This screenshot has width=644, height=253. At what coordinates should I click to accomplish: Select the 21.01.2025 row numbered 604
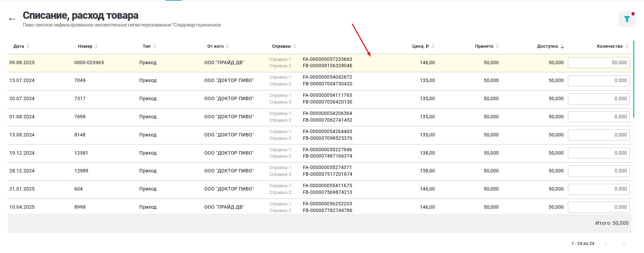pos(78,189)
